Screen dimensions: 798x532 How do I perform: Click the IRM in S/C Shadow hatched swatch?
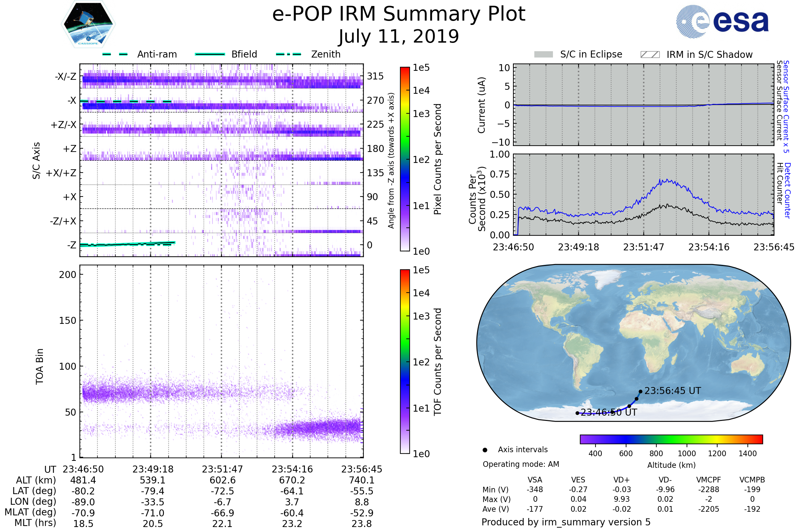pos(650,55)
